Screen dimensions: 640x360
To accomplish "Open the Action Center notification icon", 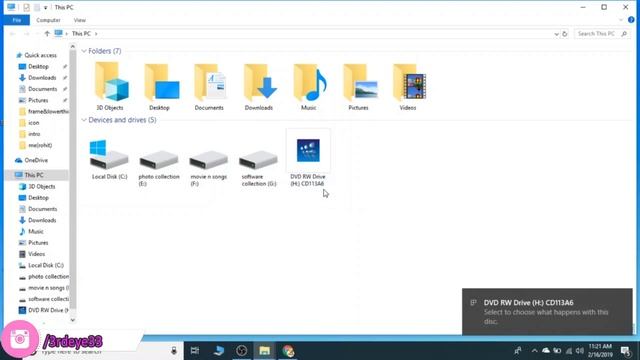I will click(x=625, y=351).
